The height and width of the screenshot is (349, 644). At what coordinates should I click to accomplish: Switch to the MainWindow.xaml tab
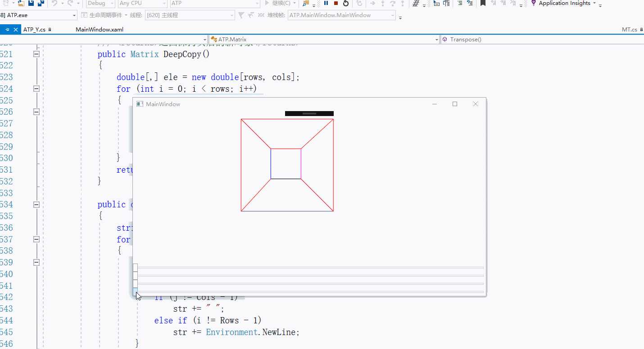coord(100,30)
